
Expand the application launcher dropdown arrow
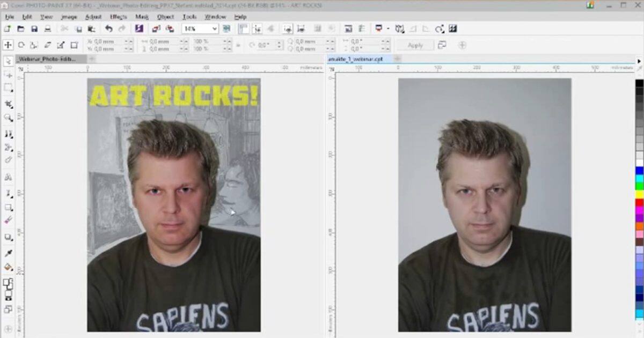(388, 29)
